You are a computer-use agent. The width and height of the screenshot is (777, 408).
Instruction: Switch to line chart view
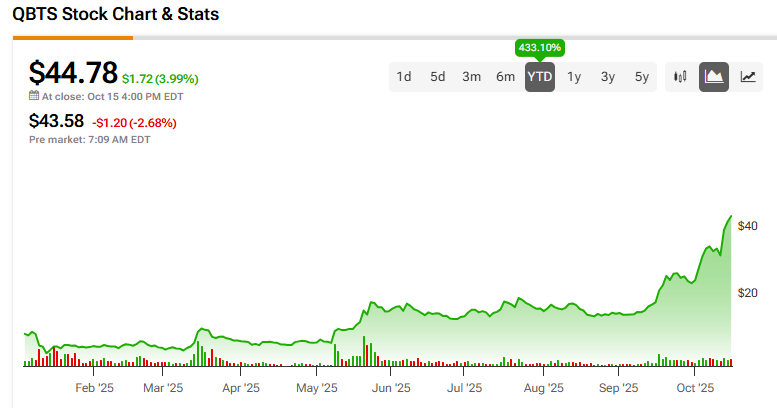coord(747,77)
